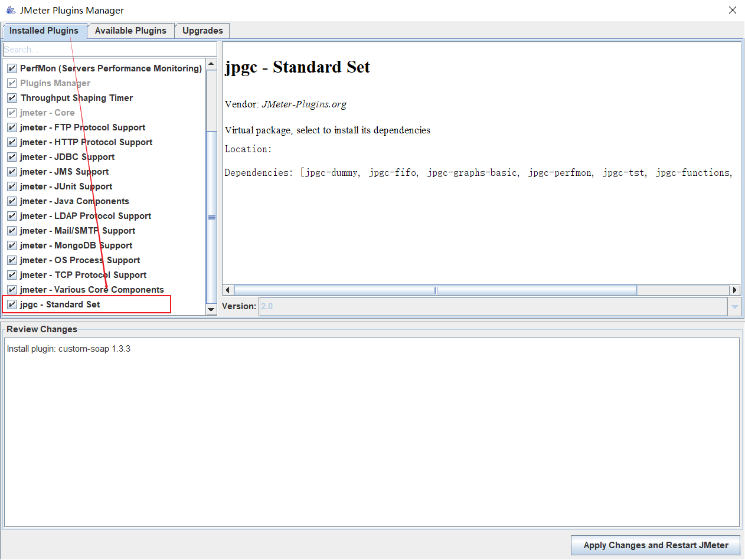Select the Plugins Manager list label
745x560 pixels.
click(x=55, y=83)
